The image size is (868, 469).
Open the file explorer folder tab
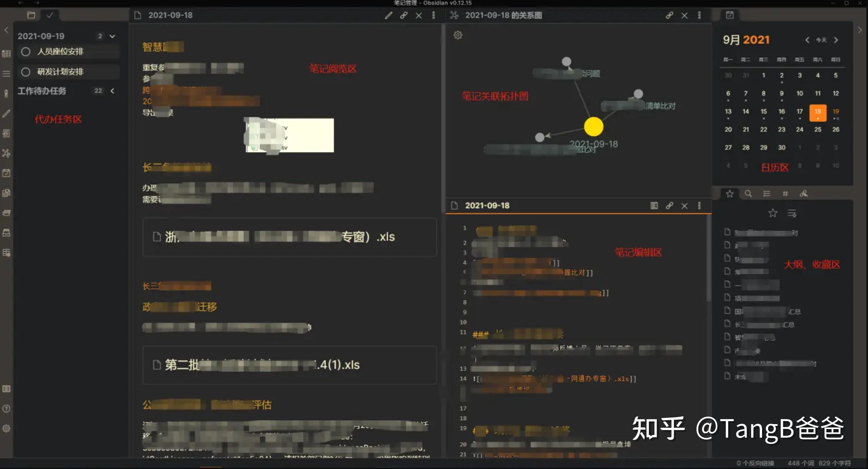(x=31, y=15)
